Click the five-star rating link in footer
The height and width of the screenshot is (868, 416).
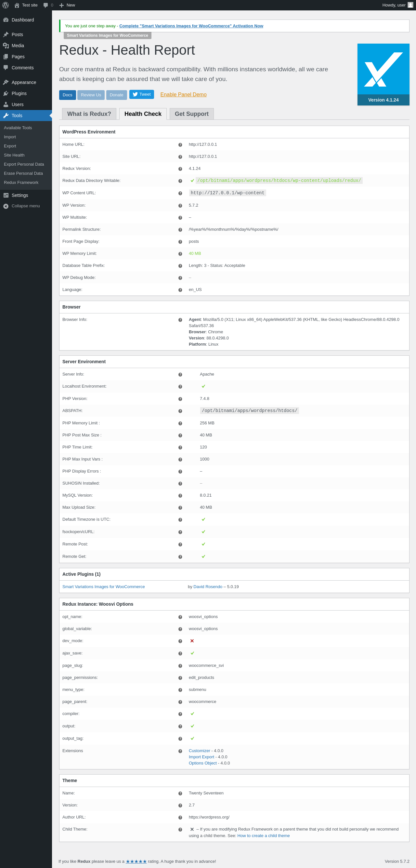click(x=136, y=861)
